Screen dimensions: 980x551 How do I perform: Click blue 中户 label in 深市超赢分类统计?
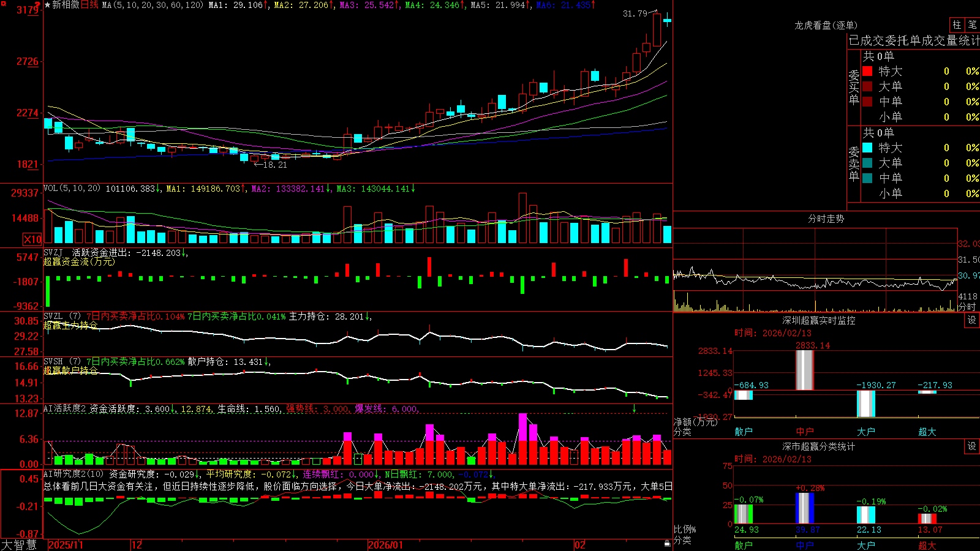click(805, 545)
